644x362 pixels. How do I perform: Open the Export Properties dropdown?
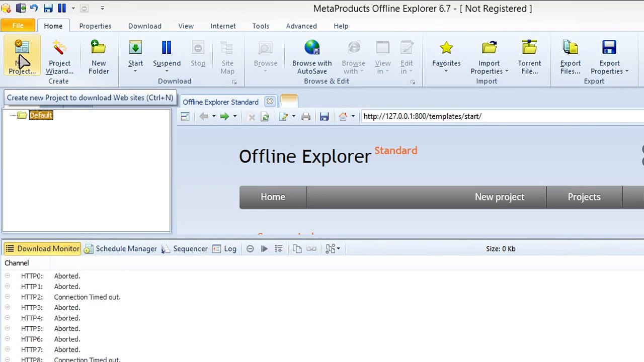tap(627, 71)
